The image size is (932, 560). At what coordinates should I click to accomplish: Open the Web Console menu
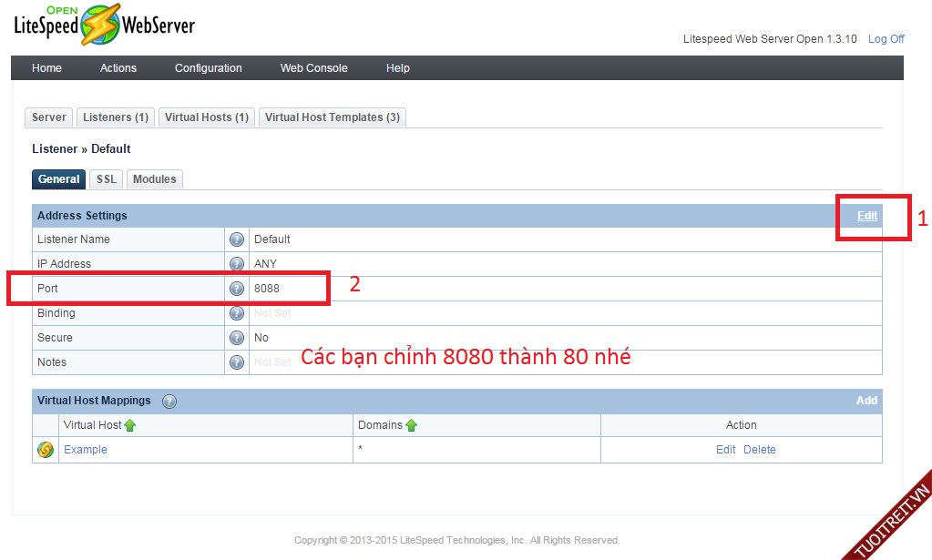(313, 68)
